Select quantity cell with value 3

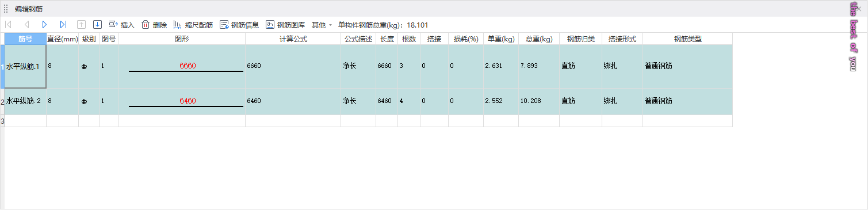click(409, 66)
